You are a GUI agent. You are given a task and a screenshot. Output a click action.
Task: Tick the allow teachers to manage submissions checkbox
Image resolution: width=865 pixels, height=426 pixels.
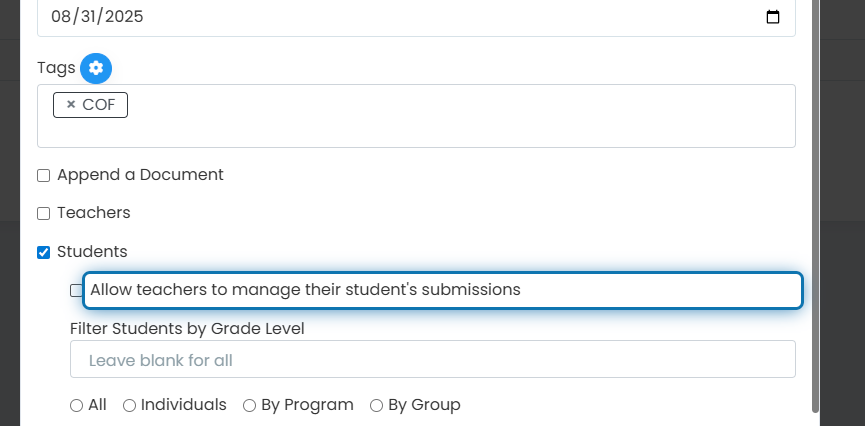pos(77,290)
